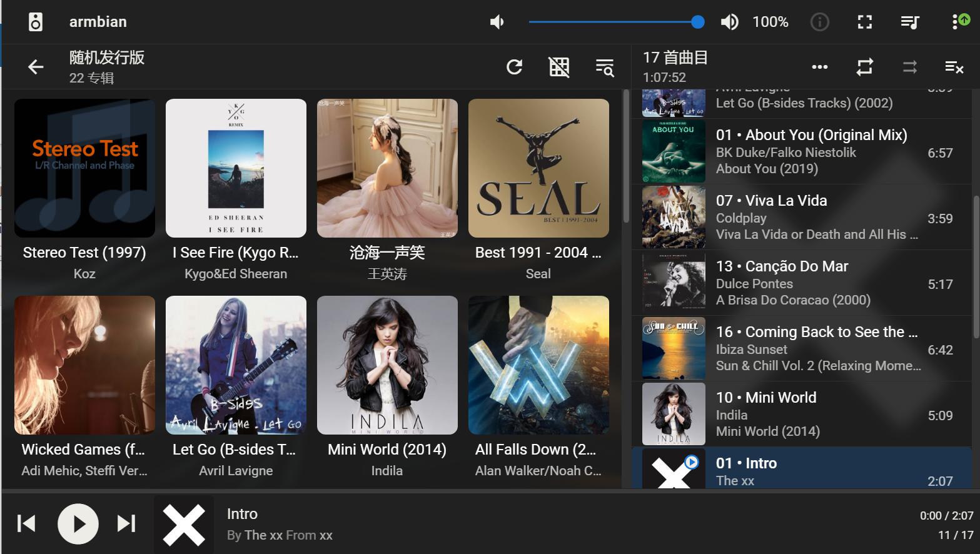Image resolution: width=980 pixels, height=554 pixels.
Task: Toggle time display 0:00 / 2:07
Action: click(946, 516)
